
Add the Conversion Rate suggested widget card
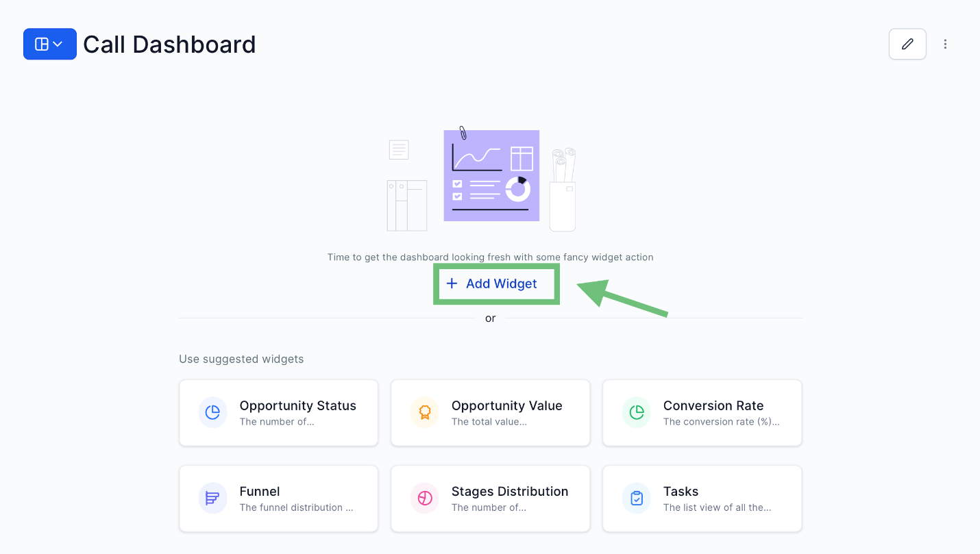pos(702,413)
